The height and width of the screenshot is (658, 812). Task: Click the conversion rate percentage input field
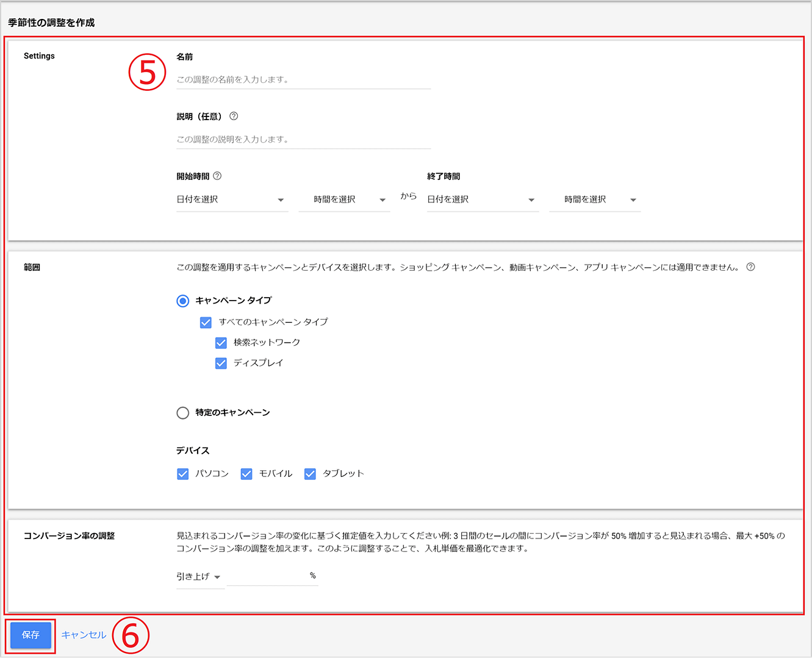click(267, 576)
